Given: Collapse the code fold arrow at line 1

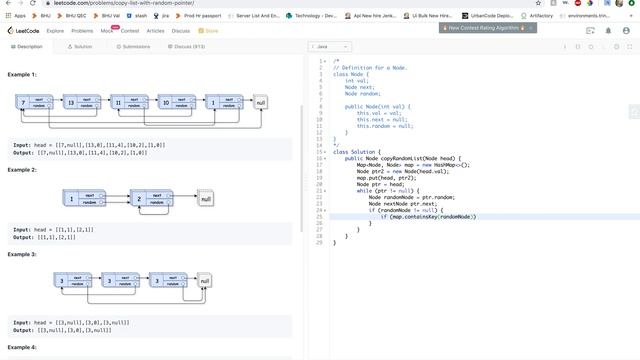Looking at the screenshot, I should (325, 61).
